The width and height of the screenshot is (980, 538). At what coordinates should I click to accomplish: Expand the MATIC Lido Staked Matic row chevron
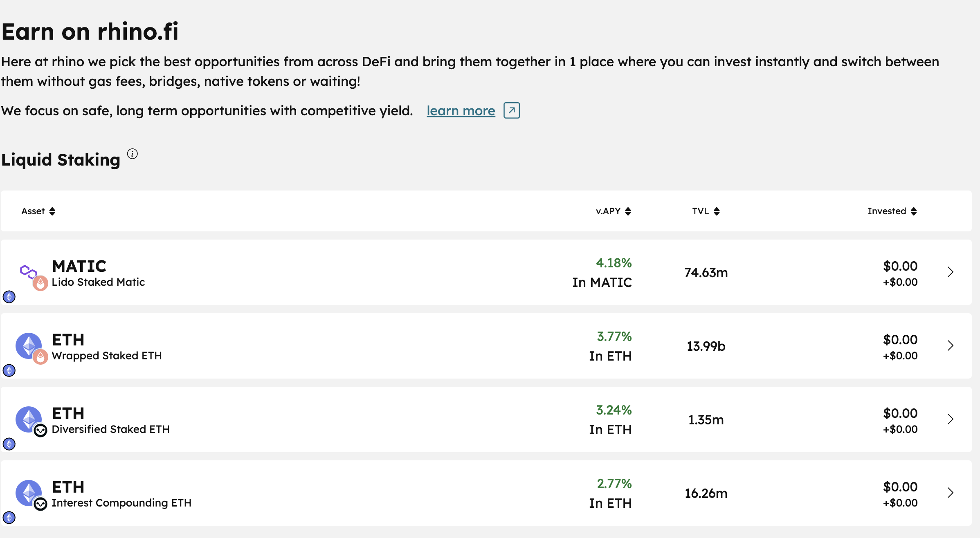[x=951, y=272]
